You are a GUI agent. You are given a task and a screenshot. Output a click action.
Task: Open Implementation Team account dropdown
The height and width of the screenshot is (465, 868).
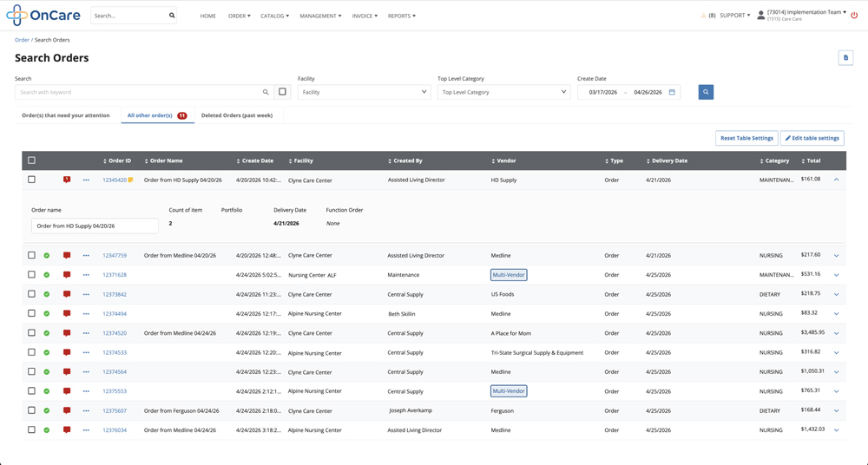[806, 12]
